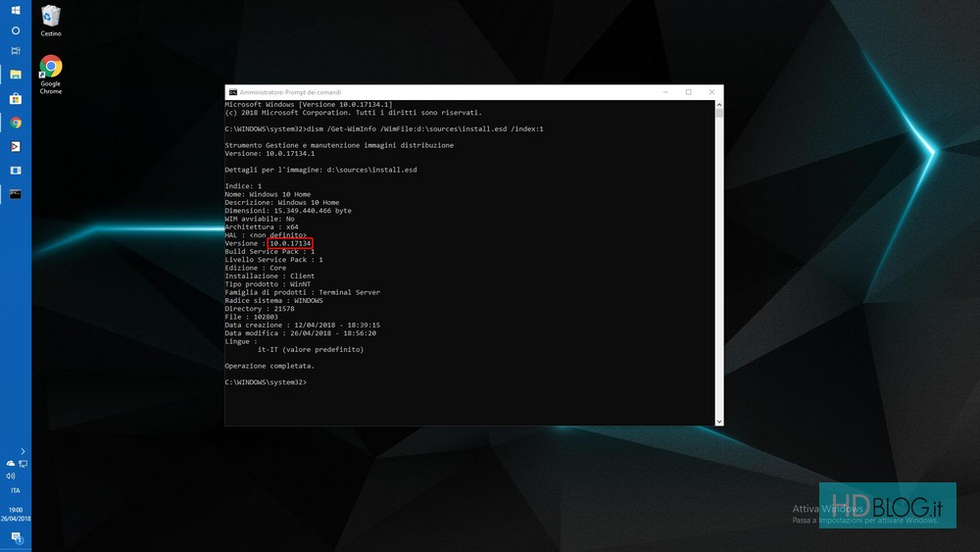Screen dimensions: 980x552
Task: Switch the ITA input language indicator
Action: pyautogui.click(x=15, y=490)
